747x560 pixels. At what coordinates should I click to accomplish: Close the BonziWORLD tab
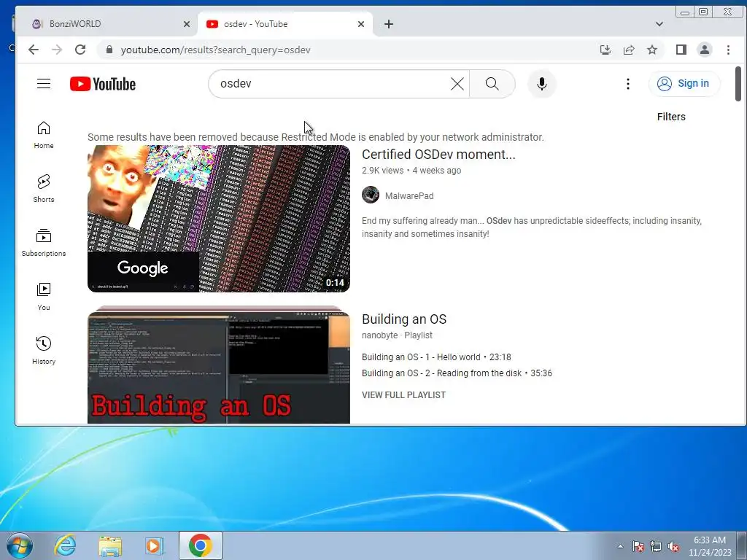pyautogui.click(x=187, y=24)
